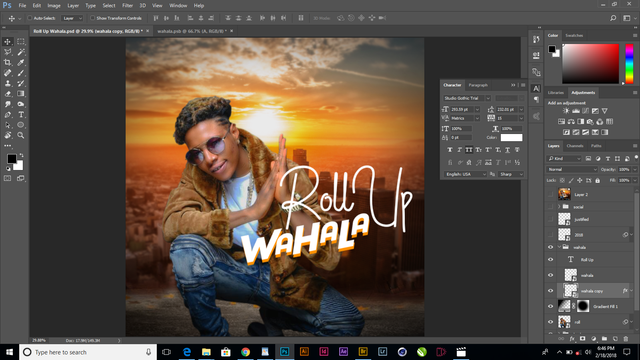Viewport: 640px width, 360px height.
Task: Open Google Chrome from the taskbar
Action: [245, 352]
